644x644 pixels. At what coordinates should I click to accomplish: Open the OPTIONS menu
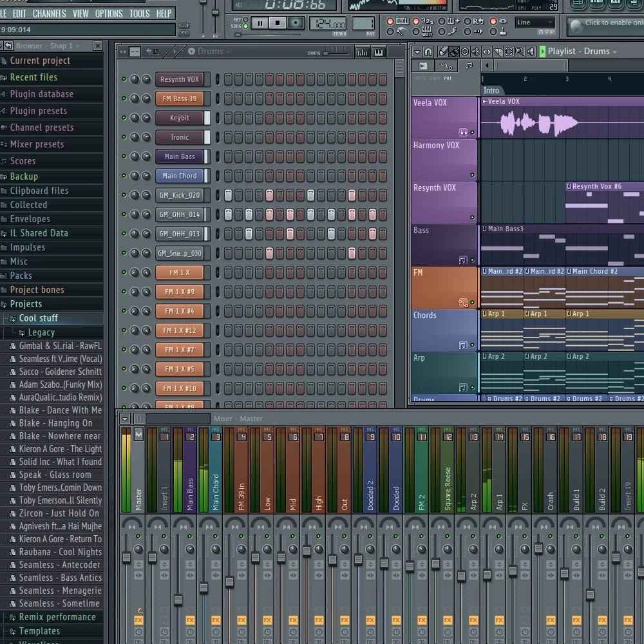click(108, 14)
